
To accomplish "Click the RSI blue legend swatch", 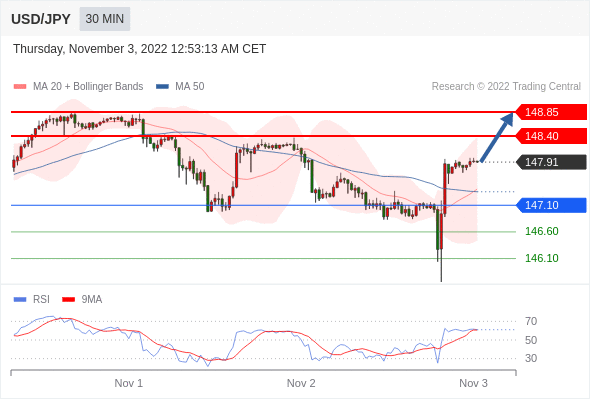I will point(20,300).
